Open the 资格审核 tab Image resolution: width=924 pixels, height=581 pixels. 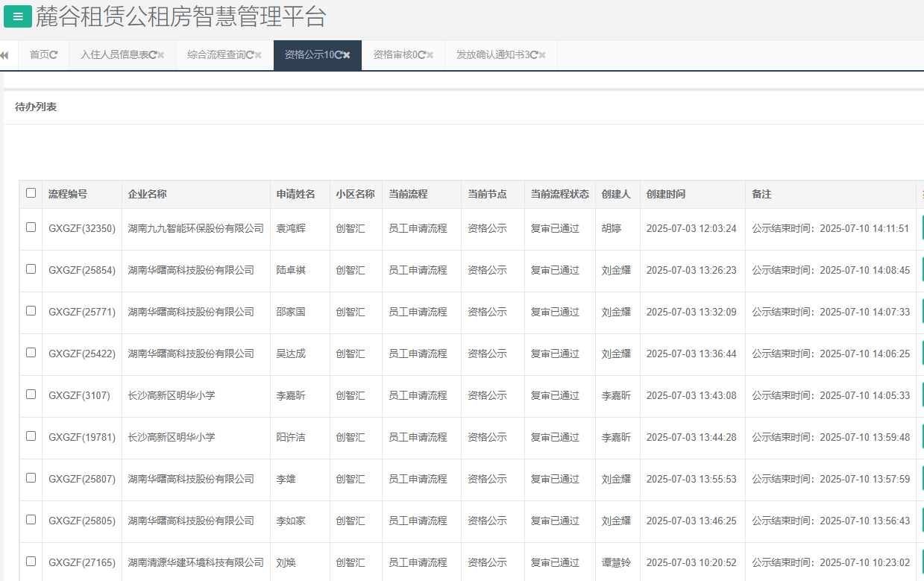[395, 55]
